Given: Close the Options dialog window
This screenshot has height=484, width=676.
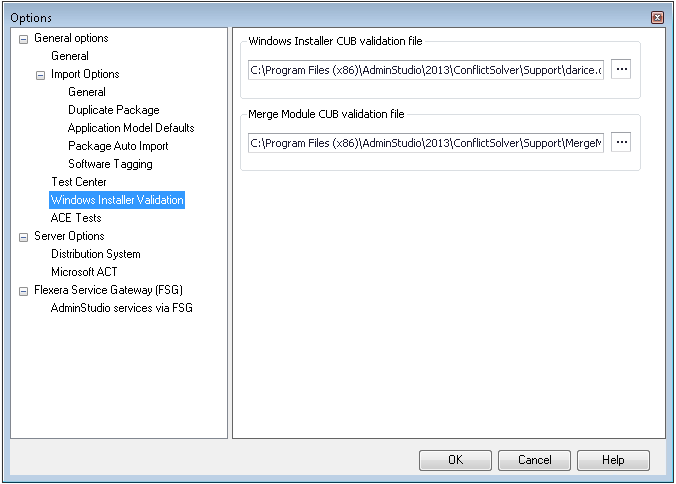Looking at the screenshot, I should (657, 18).
